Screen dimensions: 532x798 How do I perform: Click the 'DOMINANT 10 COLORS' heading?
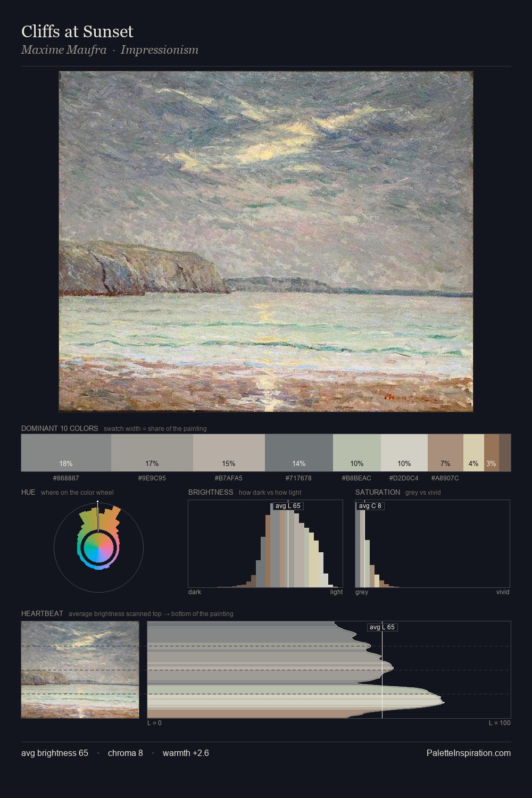click(60, 428)
